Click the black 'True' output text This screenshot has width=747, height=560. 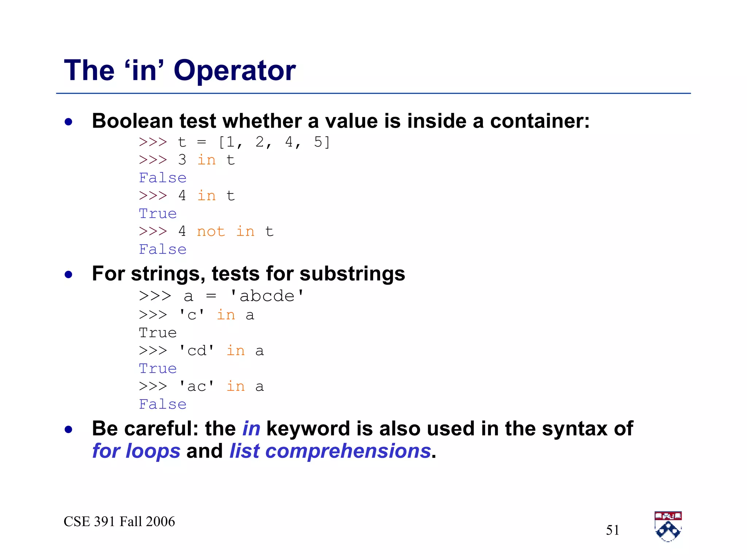[158, 333]
